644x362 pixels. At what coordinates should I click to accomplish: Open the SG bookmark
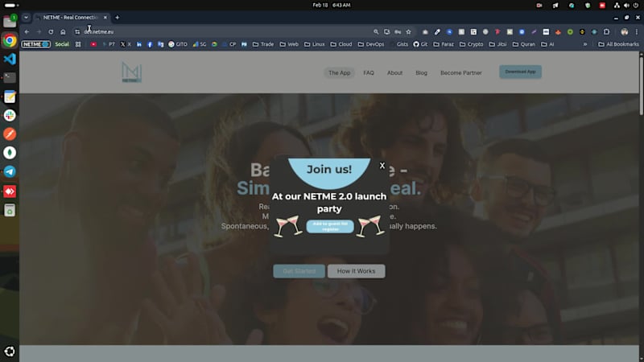tap(200, 44)
